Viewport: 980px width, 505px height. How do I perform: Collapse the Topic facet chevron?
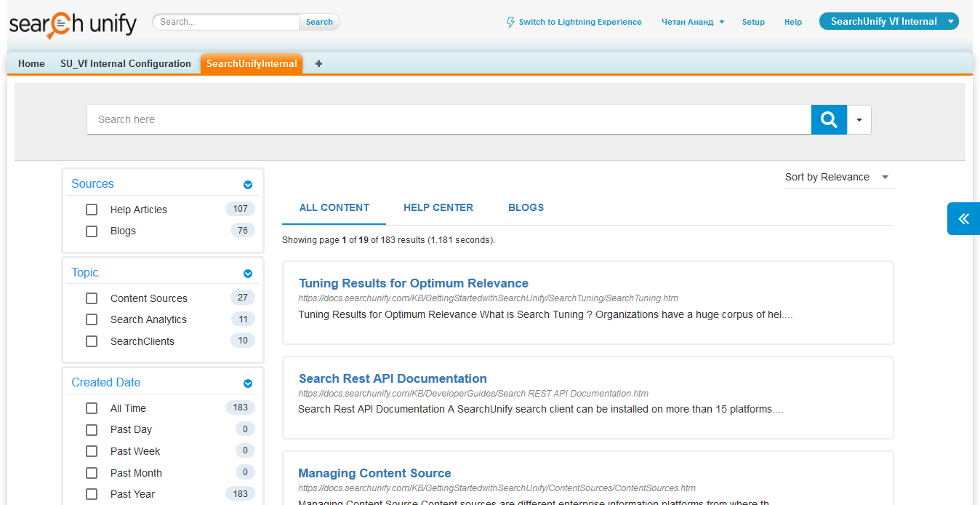pyautogui.click(x=248, y=274)
